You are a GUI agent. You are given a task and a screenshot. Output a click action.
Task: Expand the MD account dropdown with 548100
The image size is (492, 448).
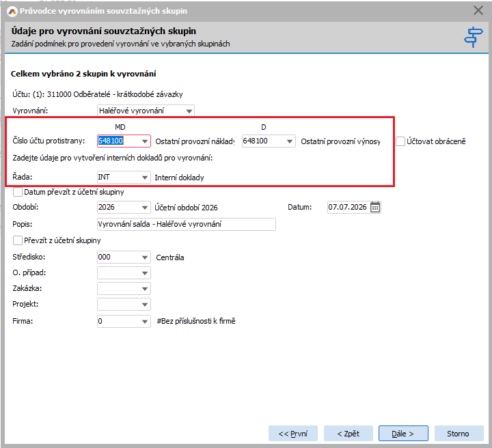coord(145,141)
